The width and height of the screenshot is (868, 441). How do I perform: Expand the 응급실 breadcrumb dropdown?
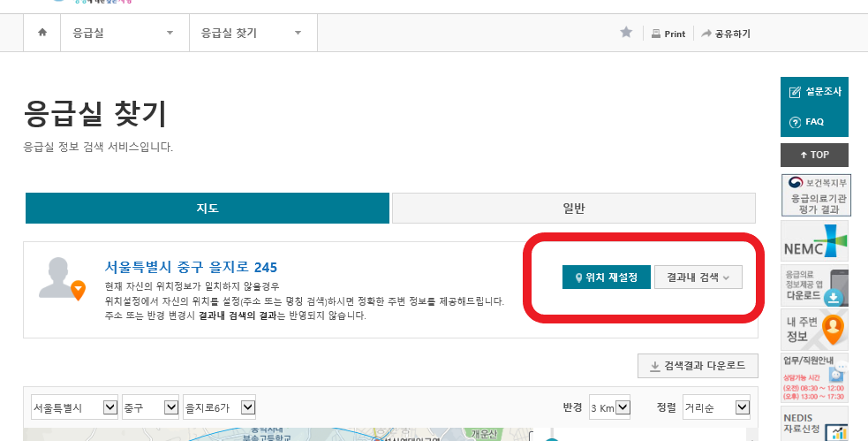pos(125,33)
